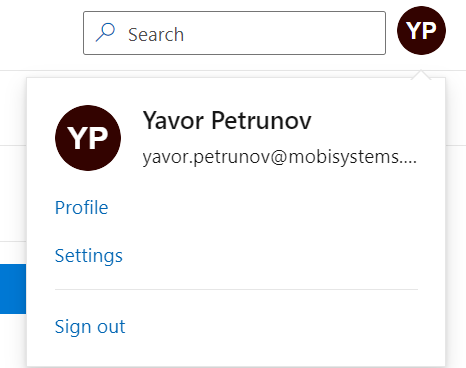This screenshot has height=368, width=466.
Task: Click the YP initials on the flyout avatar
Action: pyautogui.click(x=88, y=138)
